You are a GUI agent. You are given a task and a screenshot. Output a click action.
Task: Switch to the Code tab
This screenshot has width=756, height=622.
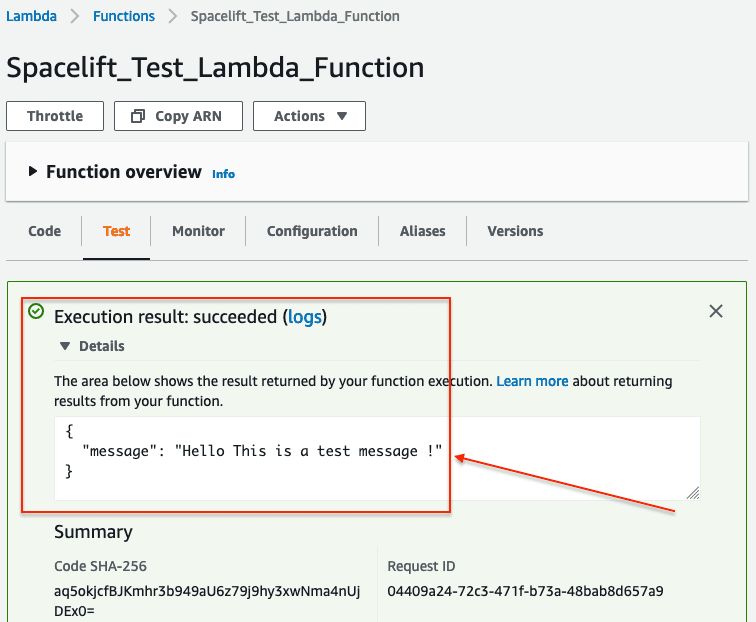44,231
